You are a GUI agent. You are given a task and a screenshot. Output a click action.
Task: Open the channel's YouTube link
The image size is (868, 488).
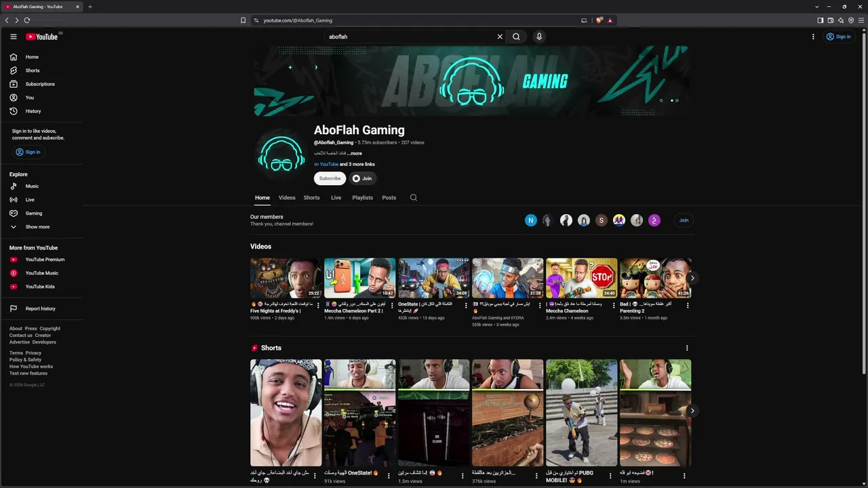click(329, 165)
